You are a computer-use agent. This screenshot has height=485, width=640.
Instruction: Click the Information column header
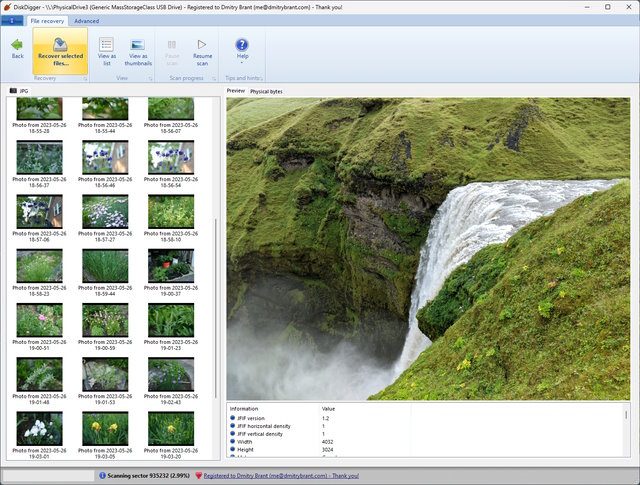pos(245,408)
